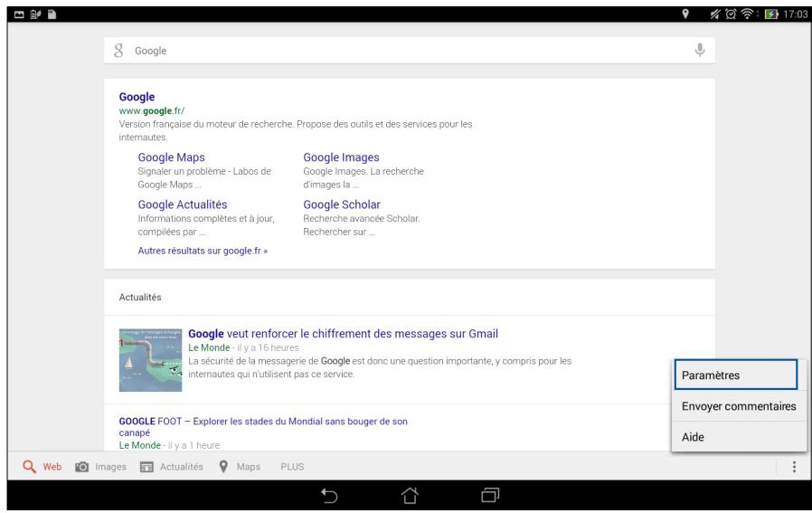Viewport: 812px width, 513px height.
Task: Tap the Google 'g' logo in search bar
Action: point(118,51)
